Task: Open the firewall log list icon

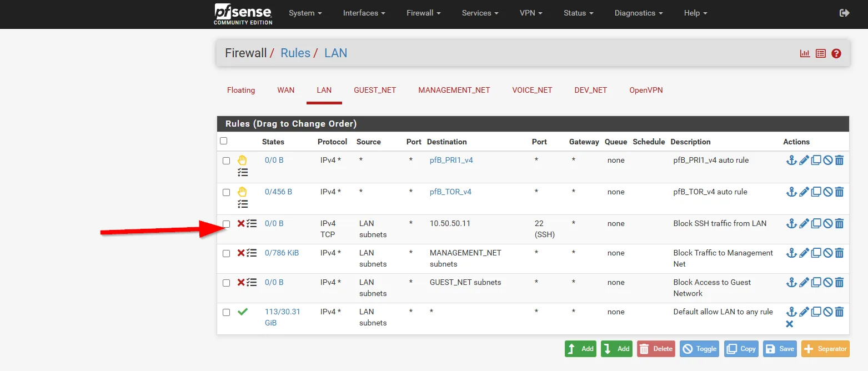Action: [x=821, y=53]
